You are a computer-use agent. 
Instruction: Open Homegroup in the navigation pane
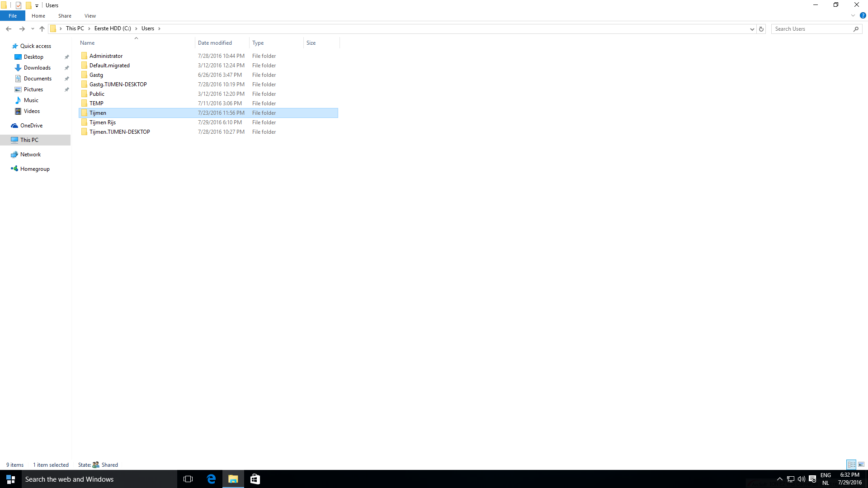(35, 169)
